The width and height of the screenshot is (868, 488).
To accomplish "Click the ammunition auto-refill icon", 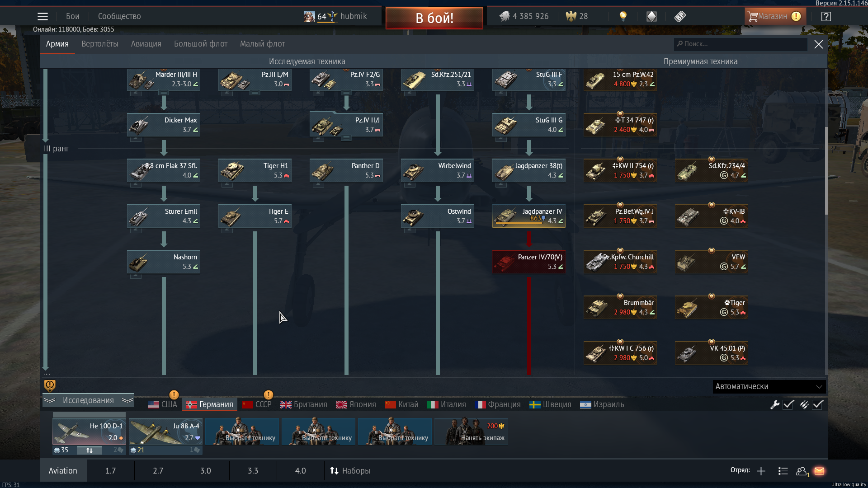I will (804, 404).
